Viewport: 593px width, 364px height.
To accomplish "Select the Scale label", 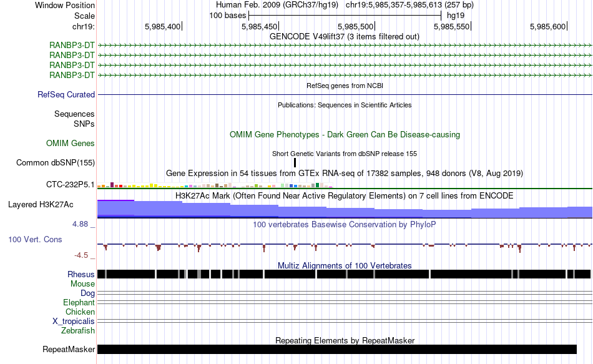I will (x=84, y=16).
